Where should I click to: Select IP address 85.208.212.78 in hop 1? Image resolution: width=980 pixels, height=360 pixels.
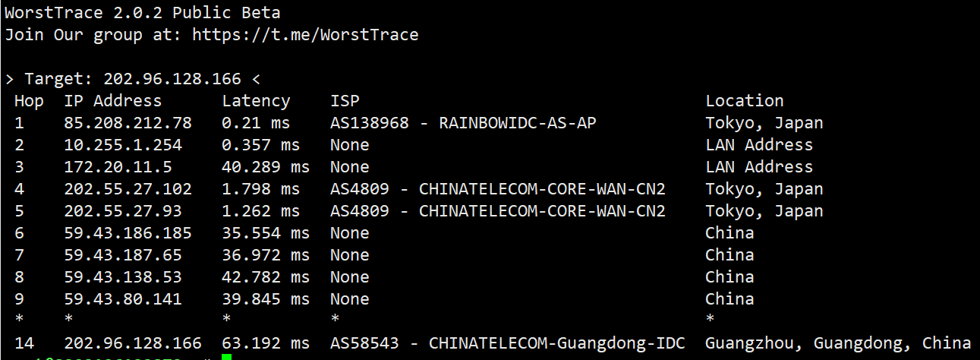coord(128,123)
